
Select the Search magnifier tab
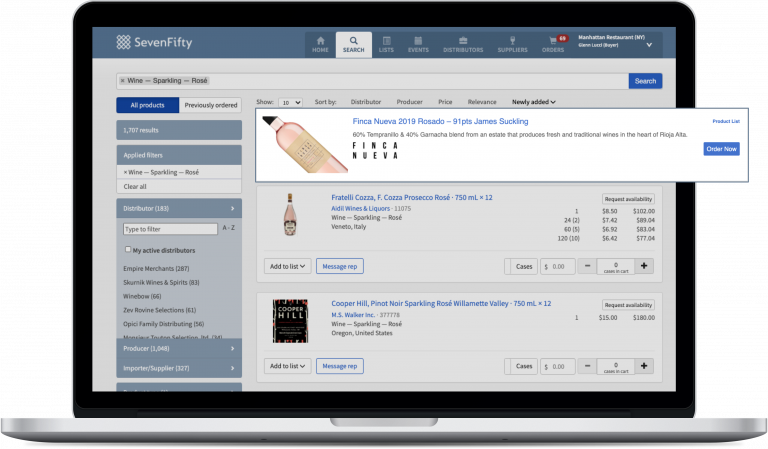pos(354,44)
